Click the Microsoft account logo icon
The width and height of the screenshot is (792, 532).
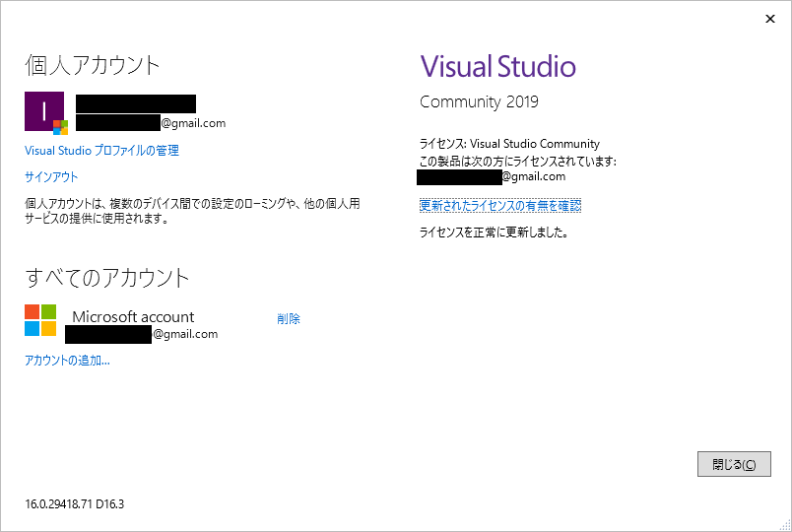(x=40, y=320)
